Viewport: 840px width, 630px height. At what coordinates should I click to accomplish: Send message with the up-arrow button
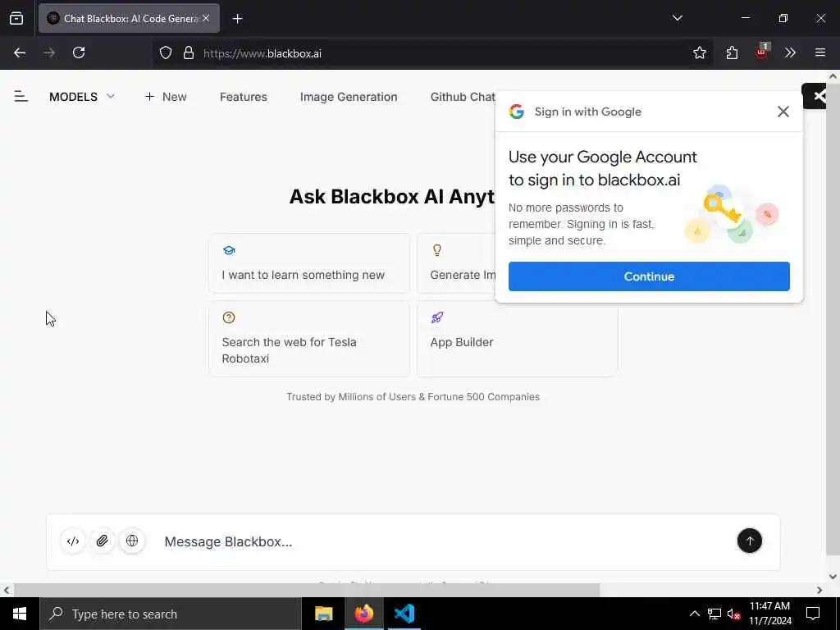[x=750, y=541]
